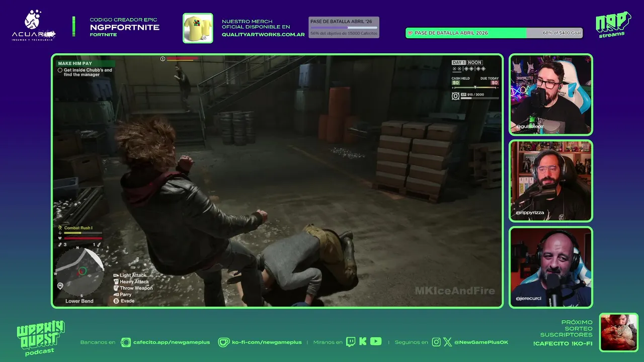Click the heart icon on the goal bar
The width and height of the screenshot is (644, 362).
(x=411, y=33)
